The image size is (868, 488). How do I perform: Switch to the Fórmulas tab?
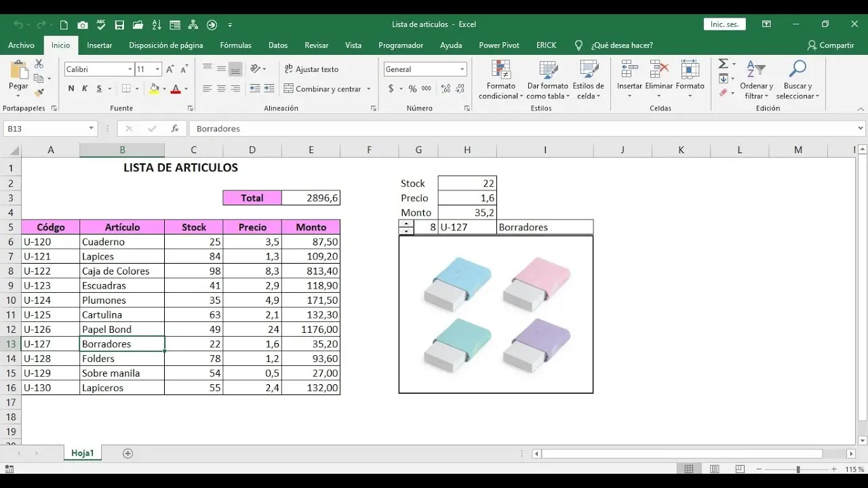[235, 45]
